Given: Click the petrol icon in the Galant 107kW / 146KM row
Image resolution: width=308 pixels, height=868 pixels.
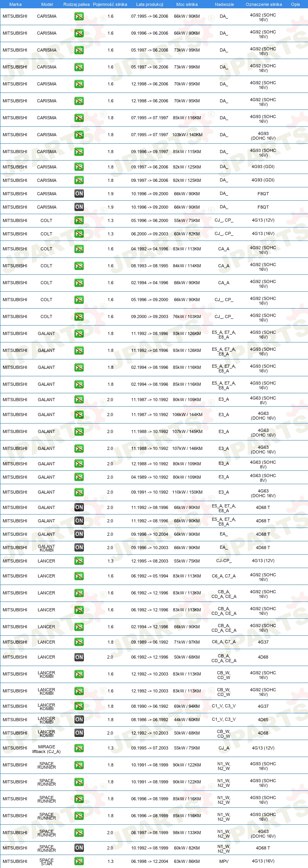Looking at the screenshot, I should [x=79, y=448].
